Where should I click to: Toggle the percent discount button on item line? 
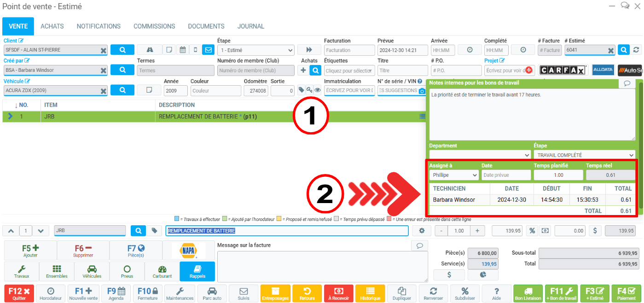click(532, 231)
